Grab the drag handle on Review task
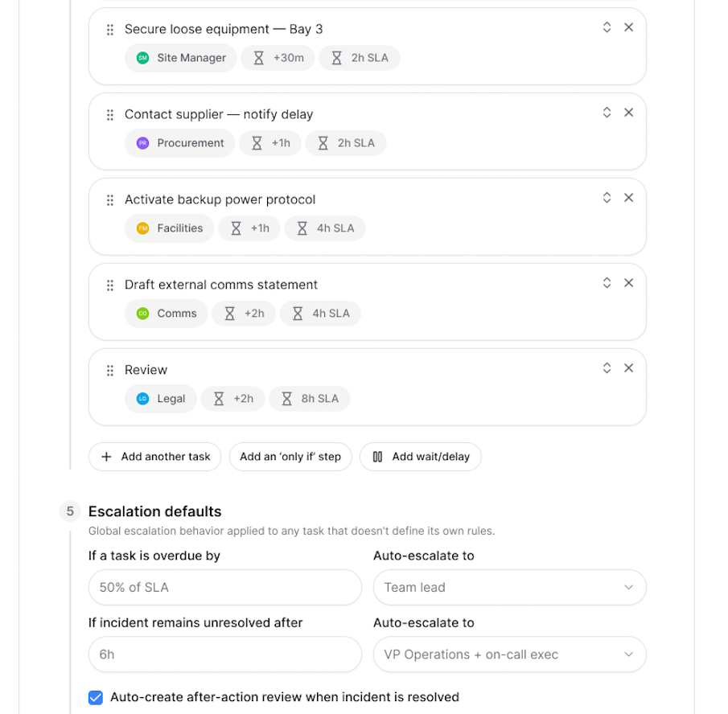The image size is (728, 714). pos(110,370)
